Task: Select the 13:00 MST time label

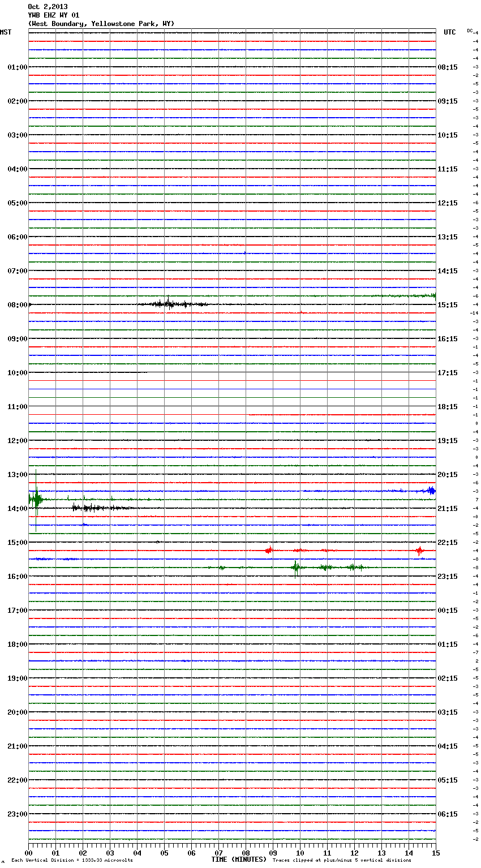Action: 18,475
